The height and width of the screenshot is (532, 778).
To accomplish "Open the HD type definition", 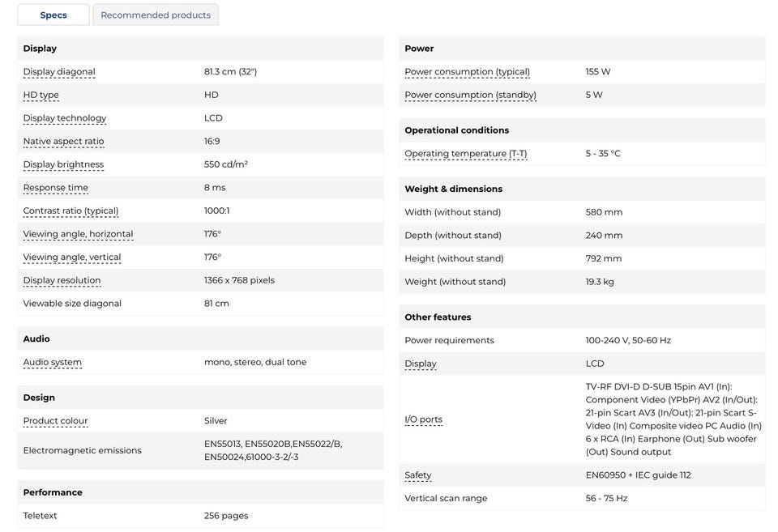I will coord(41,95).
